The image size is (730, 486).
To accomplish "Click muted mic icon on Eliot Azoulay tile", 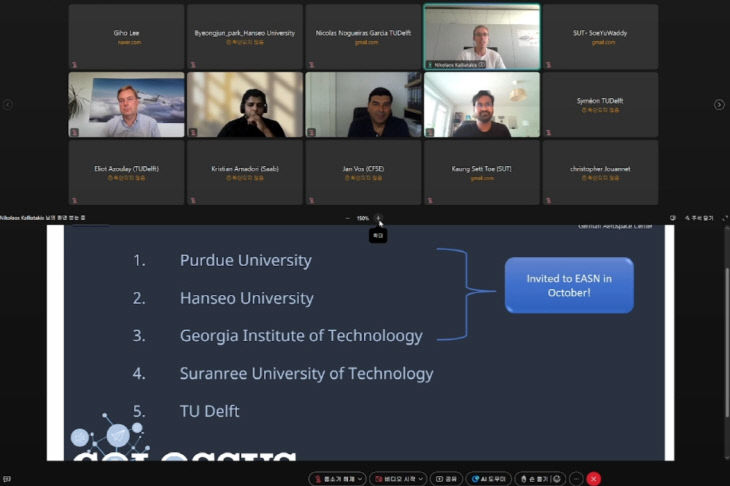I will click(x=74, y=201).
